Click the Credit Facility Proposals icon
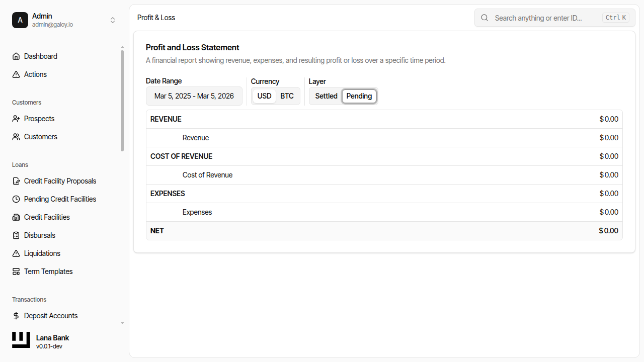Screen dimensions: 644x362 click(16, 181)
